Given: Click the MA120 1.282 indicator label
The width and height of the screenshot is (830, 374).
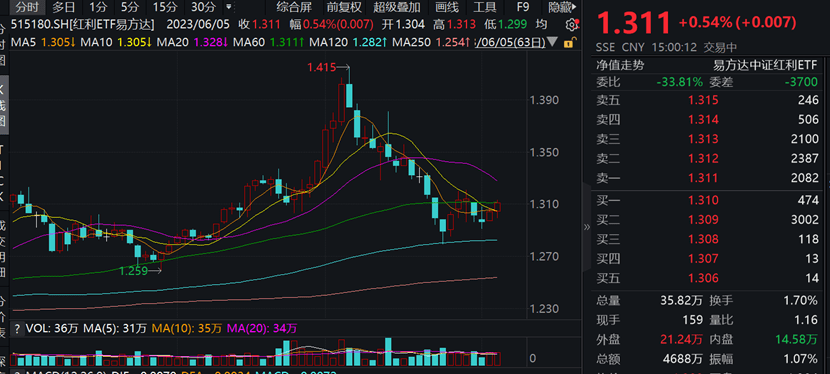Looking at the screenshot, I should point(348,42).
